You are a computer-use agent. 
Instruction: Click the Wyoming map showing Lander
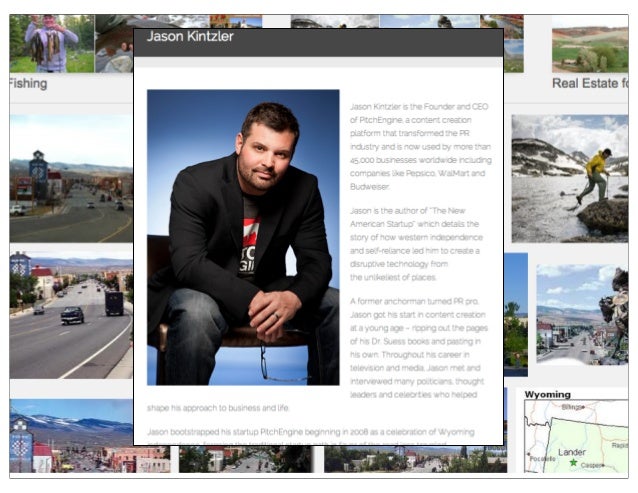tap(576, 436)
